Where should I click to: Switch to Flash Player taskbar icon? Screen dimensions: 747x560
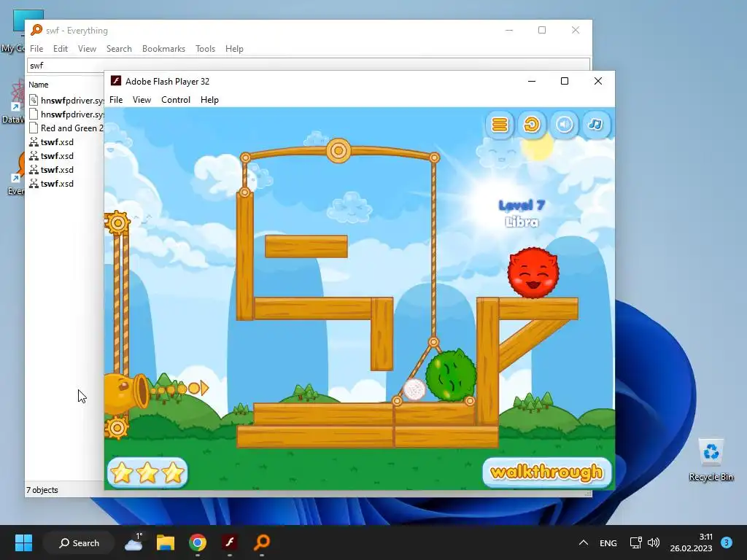[x=230, y=542]
